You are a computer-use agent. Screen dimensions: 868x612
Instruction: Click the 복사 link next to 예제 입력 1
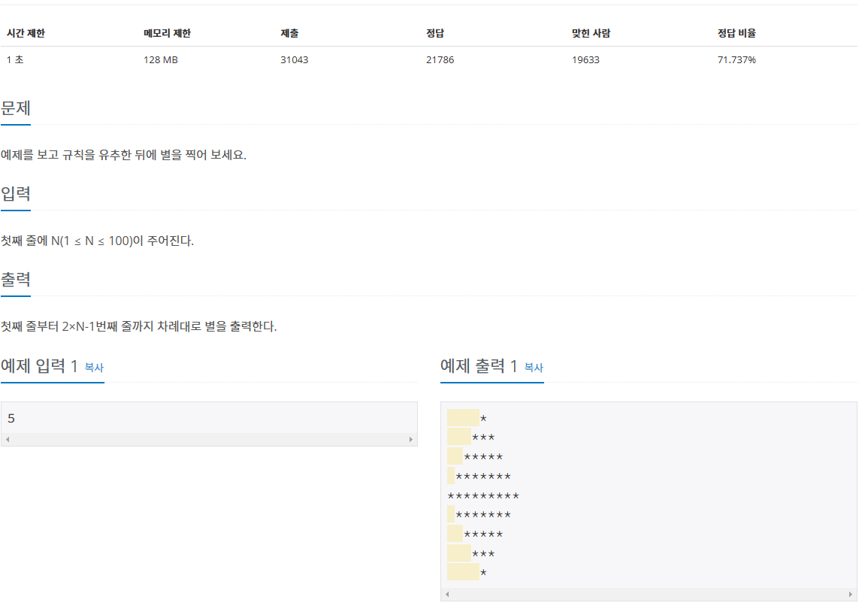pyautogui.click(x=93, y=368)
